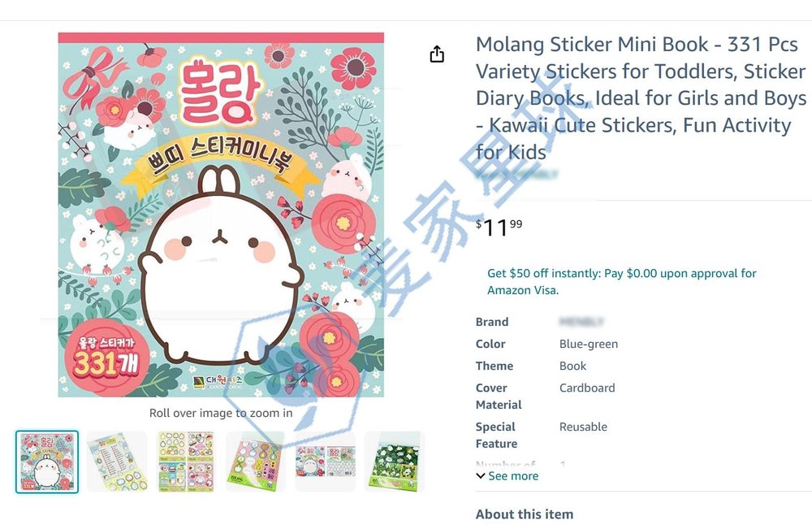
Task: Click the blurred store link under title
Action: point(516,175)
